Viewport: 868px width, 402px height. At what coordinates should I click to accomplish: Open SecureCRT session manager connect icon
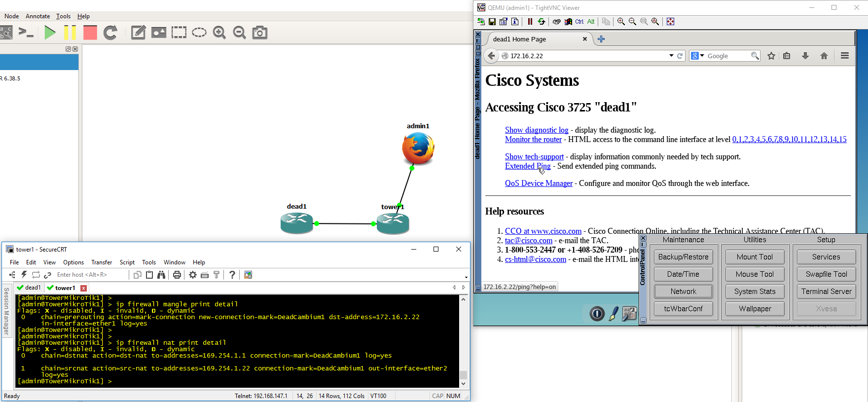click(x=12, y=275)
